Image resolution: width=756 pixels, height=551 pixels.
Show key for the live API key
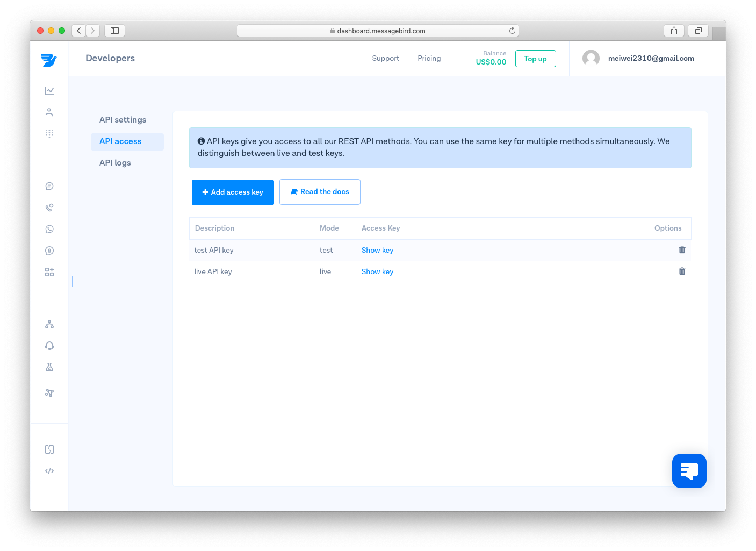(377, 272)
